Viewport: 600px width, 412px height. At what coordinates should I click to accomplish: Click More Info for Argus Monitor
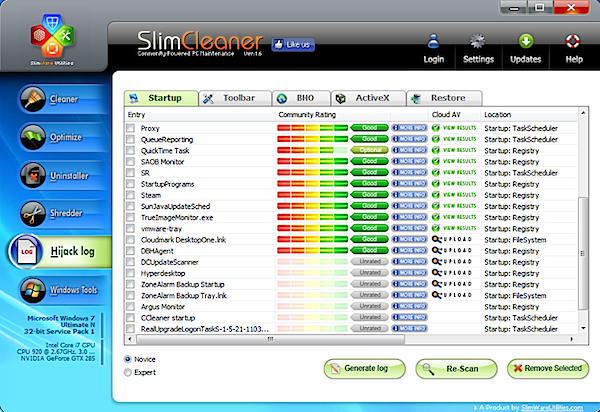point(409,306)
